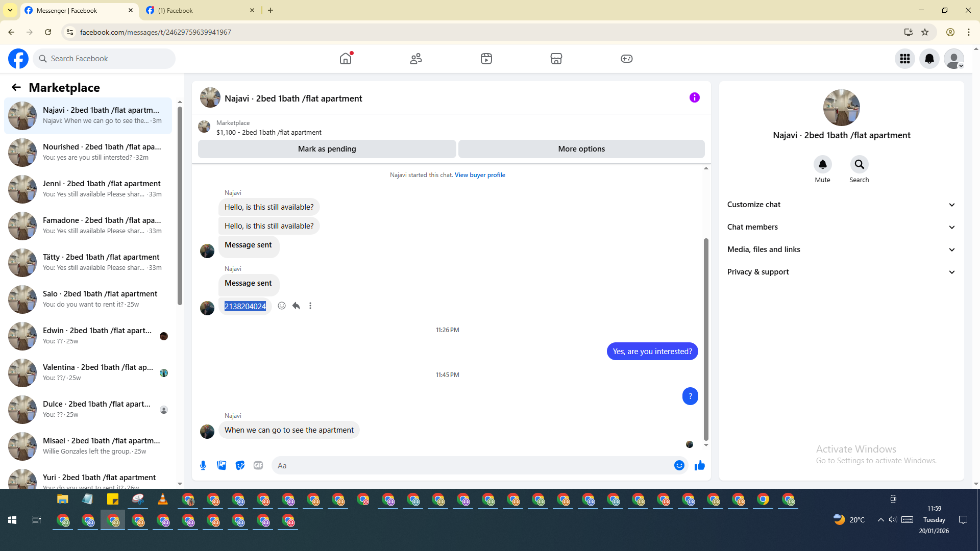Open Windows notification center
The width and height of the screenshot is (980, 551).
pyautogui.click(x=963, y=520)
